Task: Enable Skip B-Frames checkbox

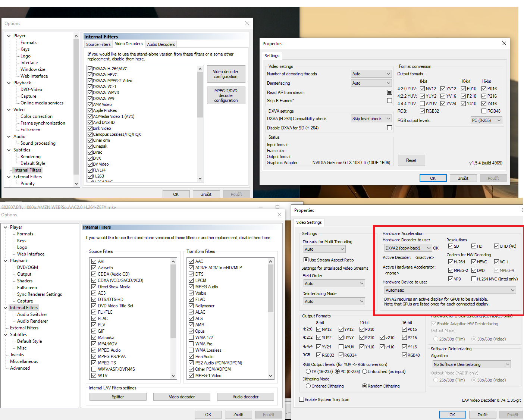Action: pos(389,101)
